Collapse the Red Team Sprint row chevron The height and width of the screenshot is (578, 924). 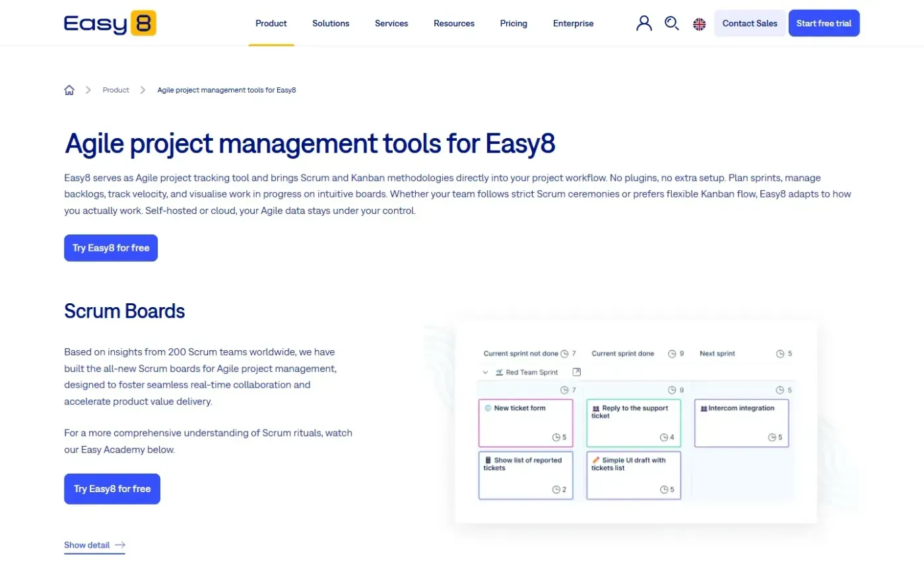click(x=485, y=373)
